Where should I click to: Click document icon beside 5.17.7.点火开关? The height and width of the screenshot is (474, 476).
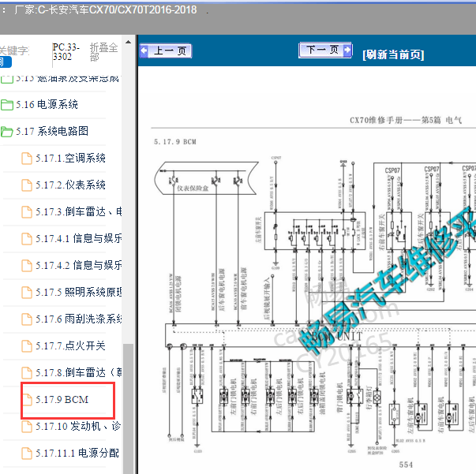[x=27, y=345]
